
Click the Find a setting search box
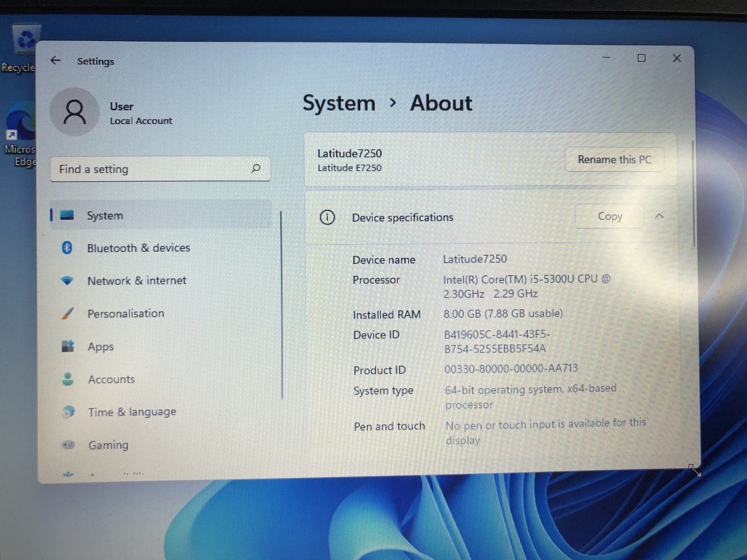click(x=160, y=169)
